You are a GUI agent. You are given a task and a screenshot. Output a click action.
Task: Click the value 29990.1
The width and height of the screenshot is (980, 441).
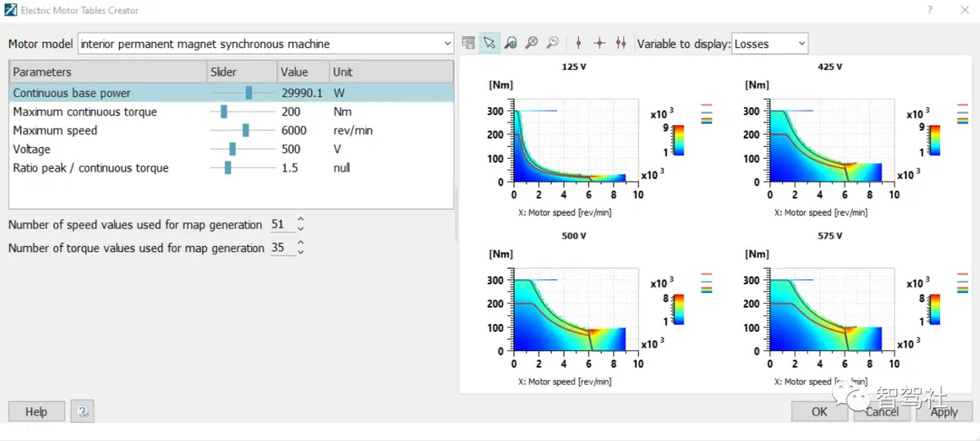302,93
